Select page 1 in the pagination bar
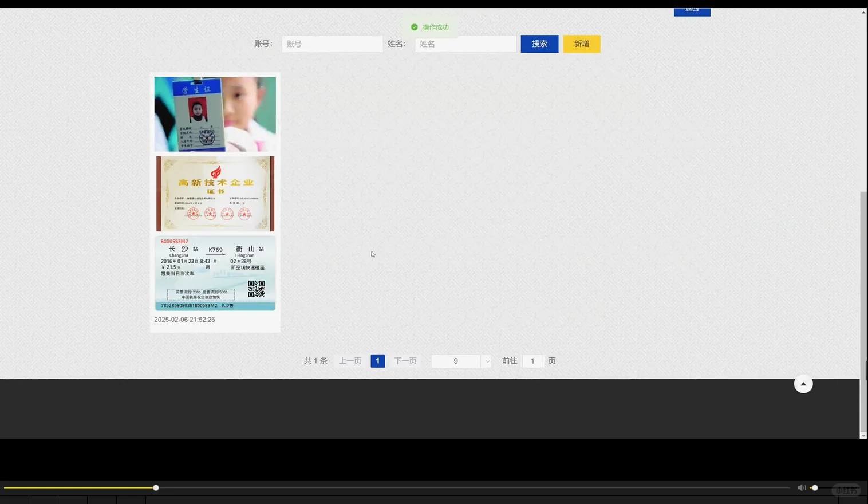Viewport: 868px width, 504px height. (x=377, y=361)
